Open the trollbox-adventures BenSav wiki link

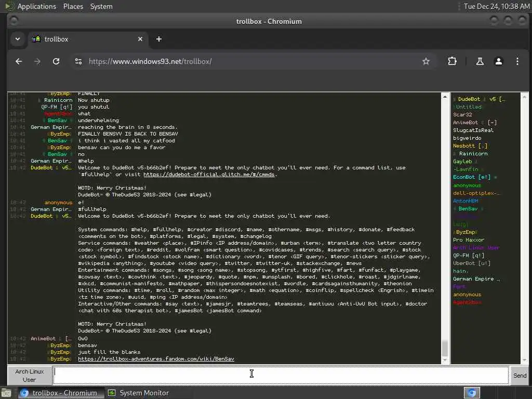pyautogui.click(x=156, y=358)
